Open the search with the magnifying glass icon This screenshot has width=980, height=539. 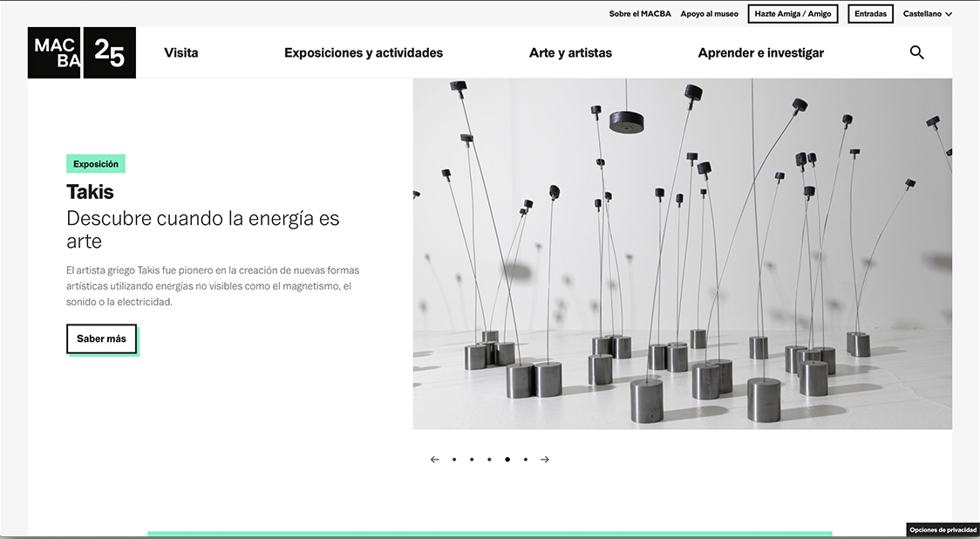[x=916, y=52]
